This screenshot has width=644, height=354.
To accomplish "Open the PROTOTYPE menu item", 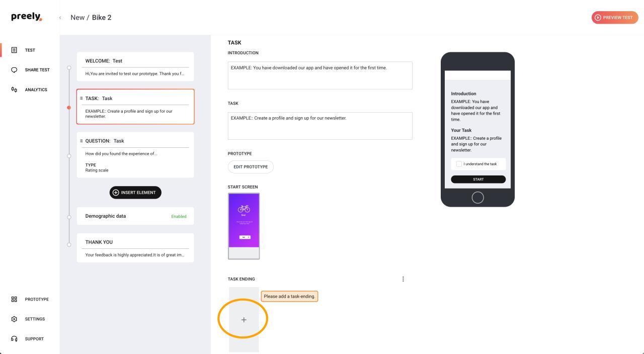I will [37, 299].
